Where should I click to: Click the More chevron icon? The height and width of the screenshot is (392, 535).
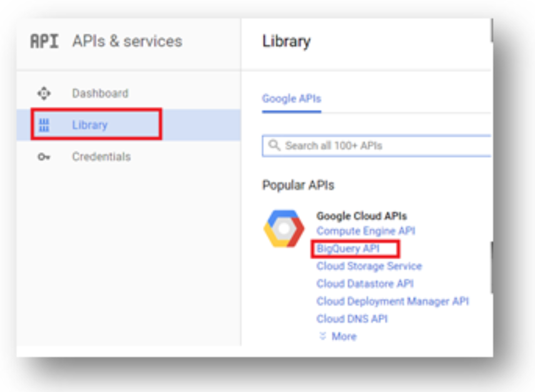[322, 336]
